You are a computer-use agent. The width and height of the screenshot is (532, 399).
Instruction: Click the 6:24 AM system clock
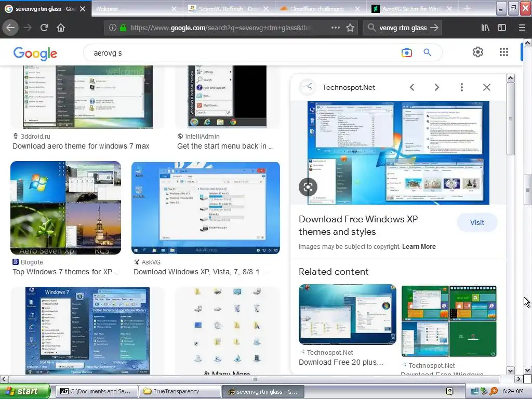point(513,391)
